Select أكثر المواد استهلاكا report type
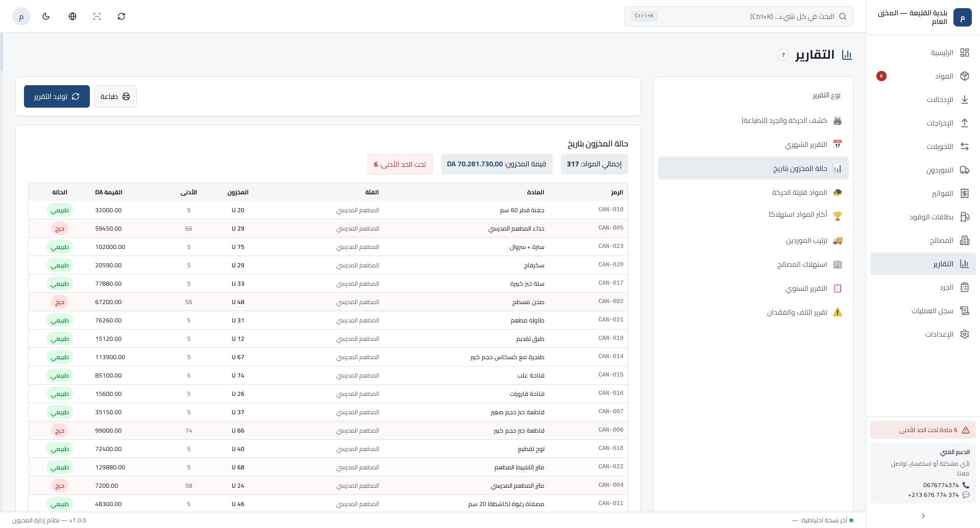The image size is (980, 528). [x=753, y=215]
